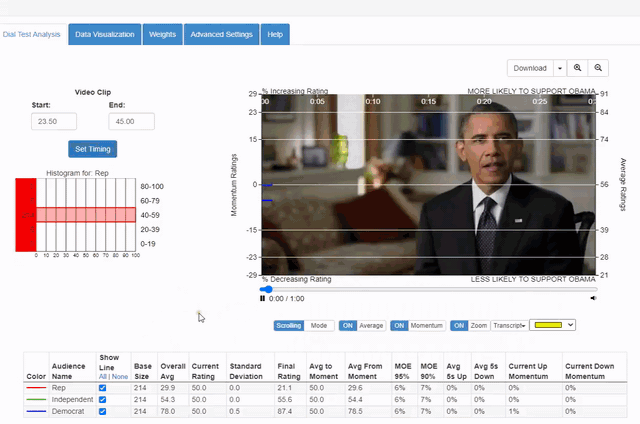Mute audio using the speaker icon
The height and width of the screenshot is (424, 640).
pyautogui.click(x=593, y=298)
